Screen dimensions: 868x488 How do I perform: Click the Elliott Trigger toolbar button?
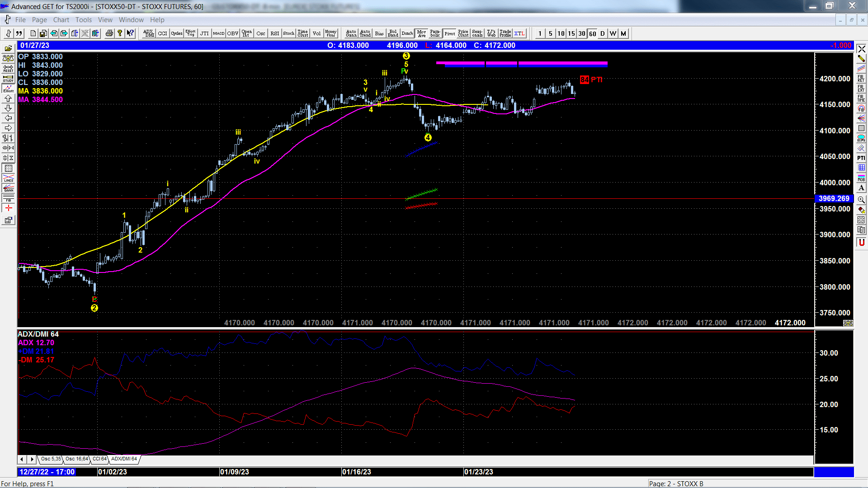click(x=191, y=33)
